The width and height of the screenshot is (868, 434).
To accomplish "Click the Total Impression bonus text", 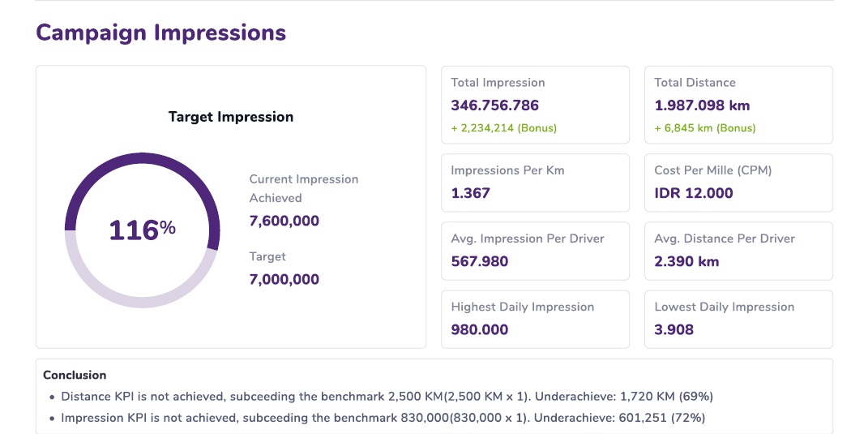I will [503, 128].
